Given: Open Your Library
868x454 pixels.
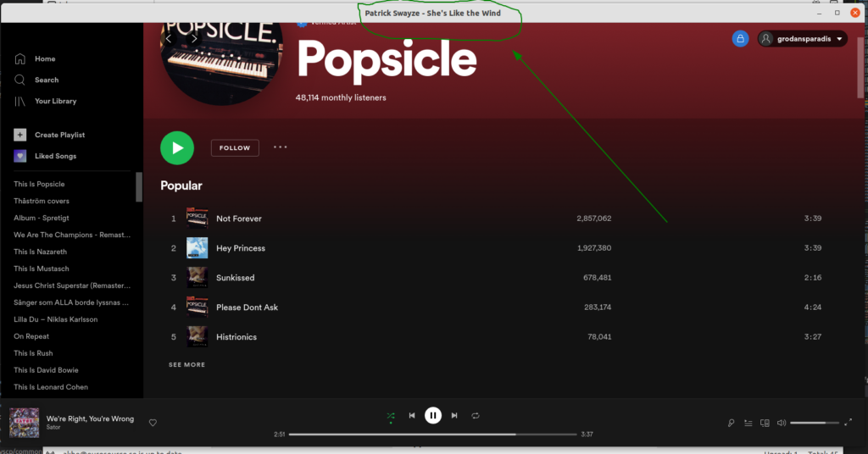Looking at the screenshot, I should pos(45,101).
